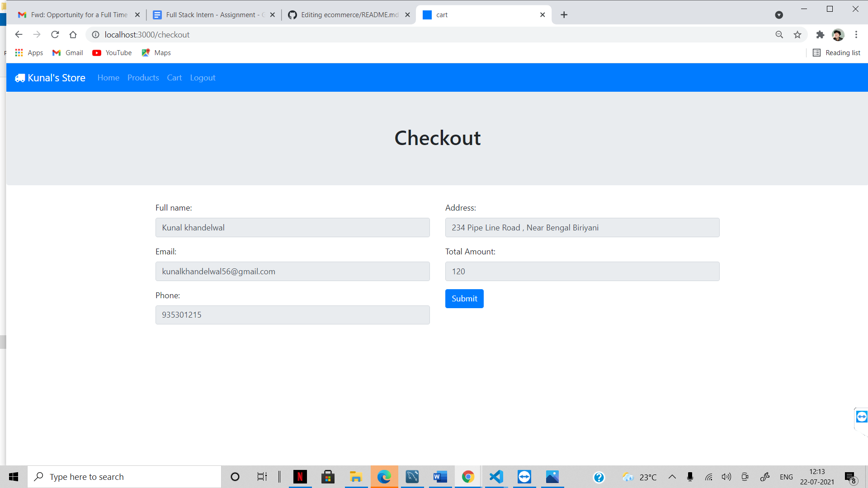The height and width of the screenshot is (488, 868).
Task: Open browser home page button
Action: pos(73,35)
